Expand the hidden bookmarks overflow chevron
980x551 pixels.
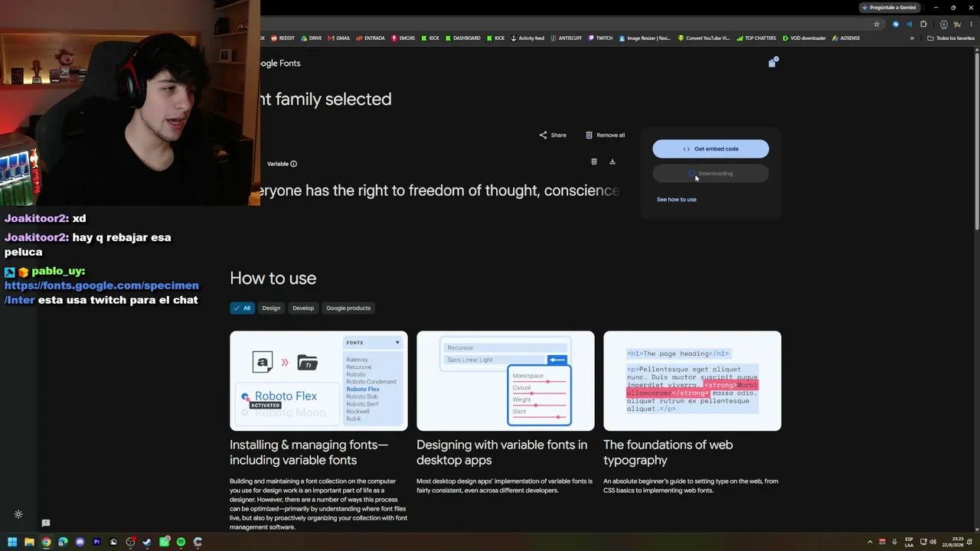[912, 38]
